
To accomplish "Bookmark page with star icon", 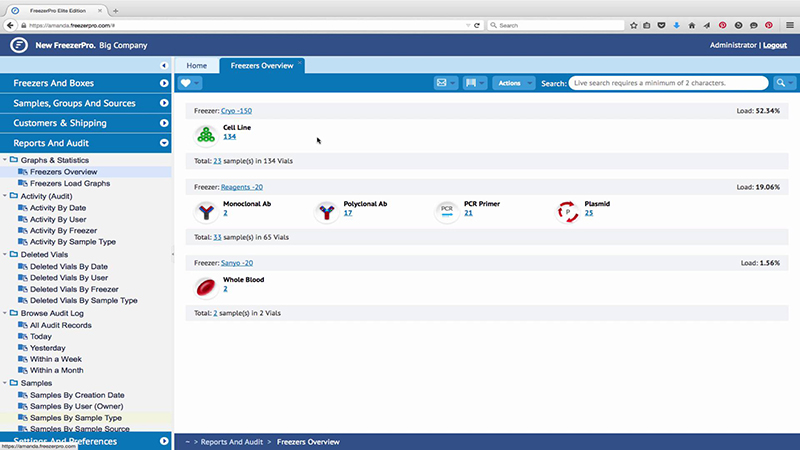I will coord(634,25).
